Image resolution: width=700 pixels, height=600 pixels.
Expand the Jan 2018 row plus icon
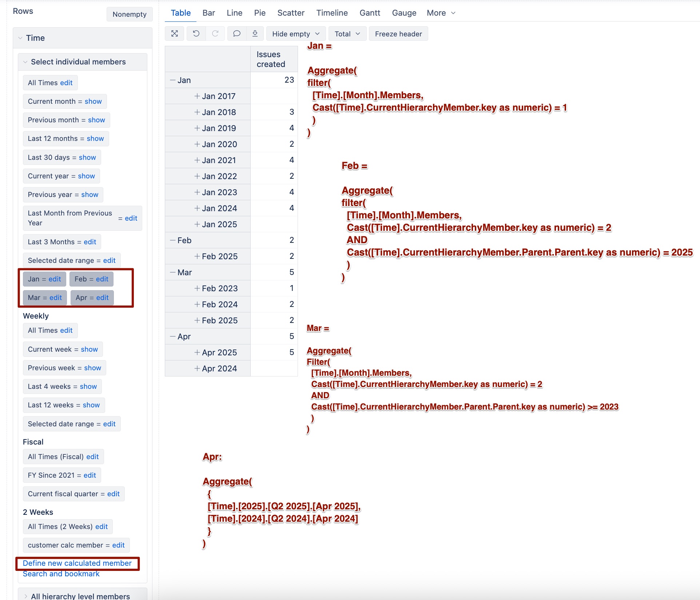pos(197,112)
